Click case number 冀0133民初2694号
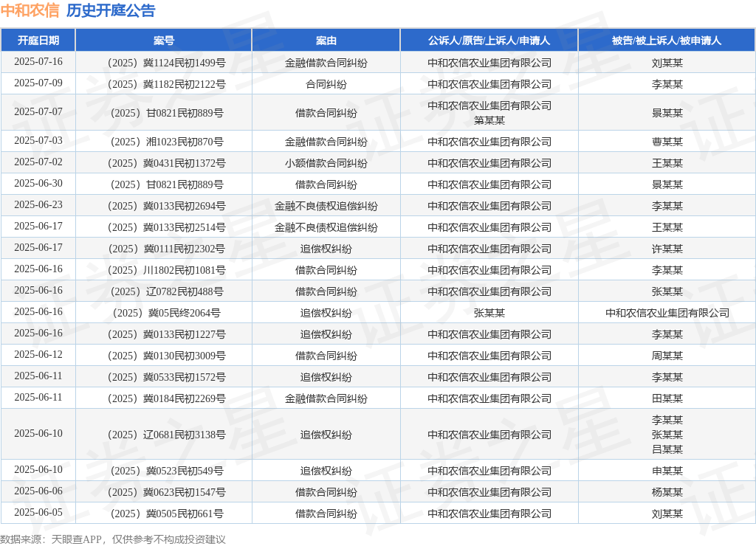Screen dimensions: 756x546 tap(166, 207)
